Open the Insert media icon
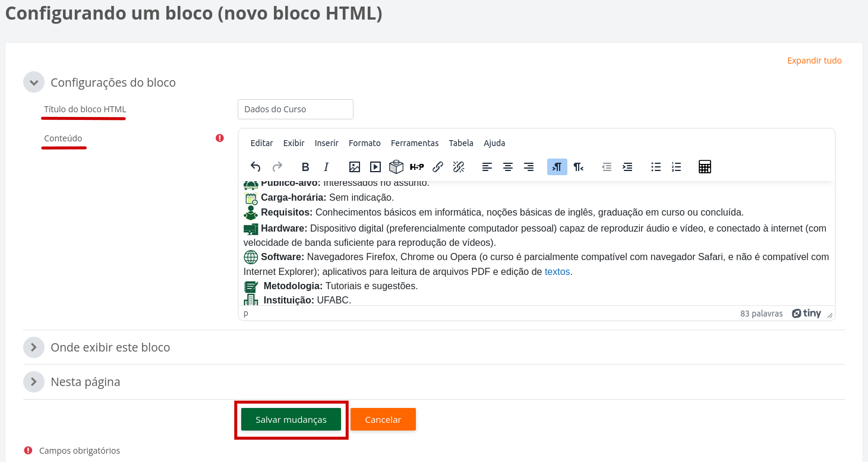Image resolution: width=868 pixels, height=462 pixels. (375, 167)
